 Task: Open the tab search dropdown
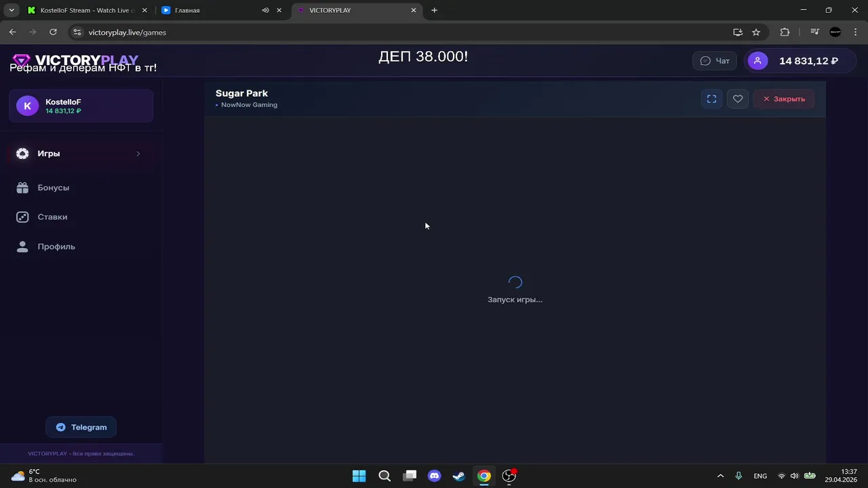pyautogui.click(x=12, y=10)
